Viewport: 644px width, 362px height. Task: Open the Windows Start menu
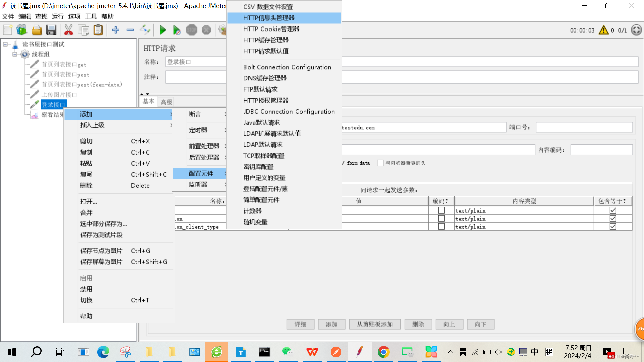coord(12,352)
